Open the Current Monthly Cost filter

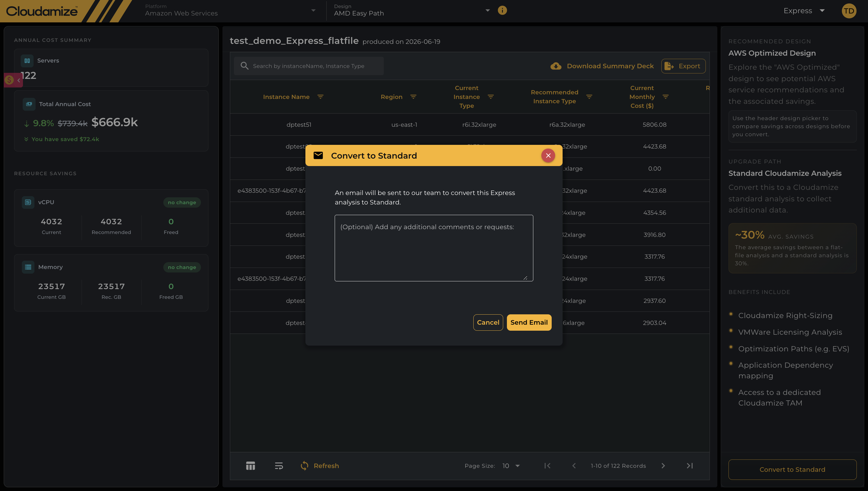click(x=666, y=97)
